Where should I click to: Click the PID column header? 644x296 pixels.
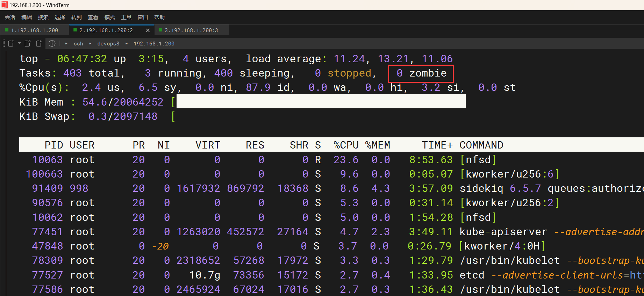point(54,145)
